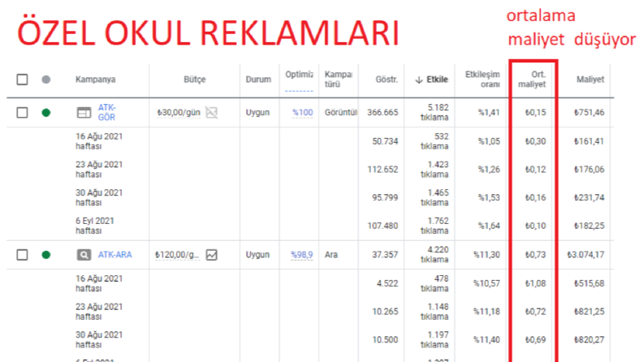Click the budget chart icon in ATK-GÖR row
The height and width of the screenshot is (362, 644).
click(211, 113)
